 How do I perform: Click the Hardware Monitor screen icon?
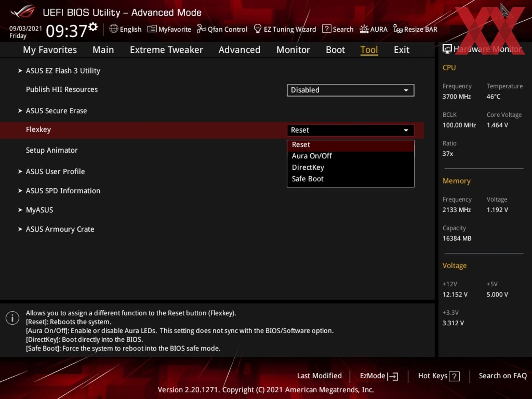(x=447, y=49)
